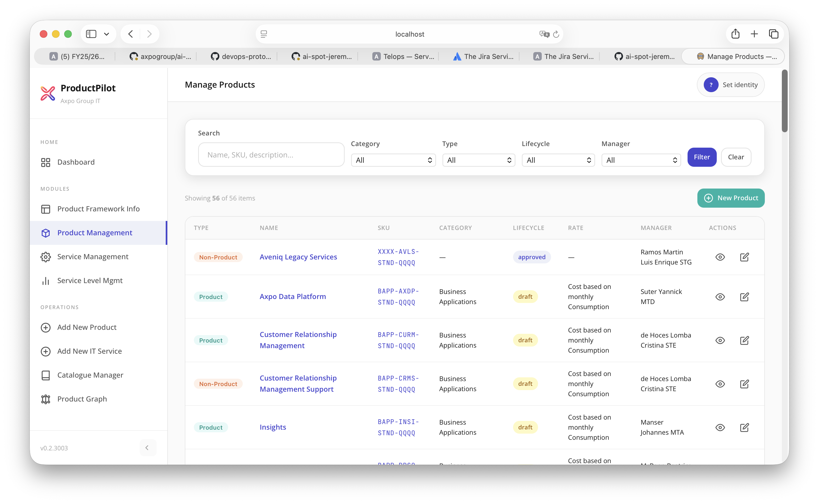View Aveniq Legacy Services via eye icon

click(720, 257)
